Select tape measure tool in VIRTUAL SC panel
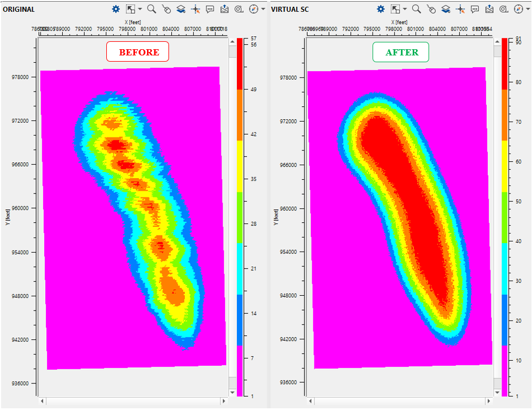The height and width of the screenshot is (410, 532). pos(504,9)
